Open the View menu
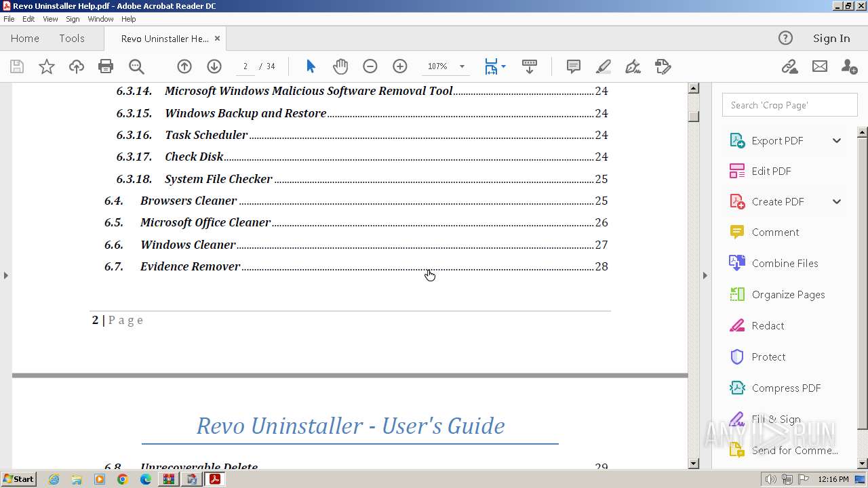The width and height of the screenshot is (868, 488). click(51, 19)
